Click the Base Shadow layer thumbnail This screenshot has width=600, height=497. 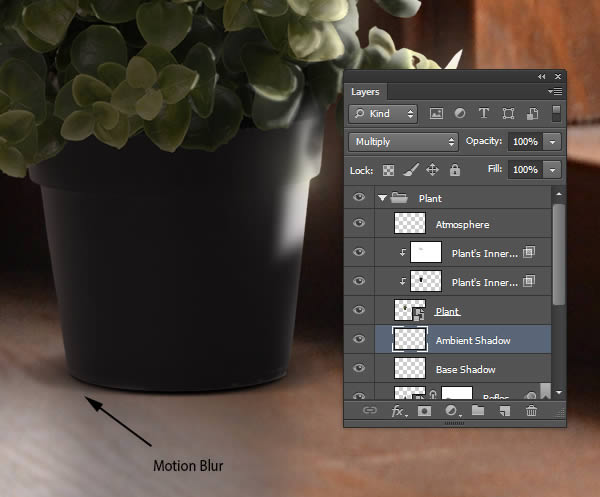pyautogui.click(x=409, y=368)
